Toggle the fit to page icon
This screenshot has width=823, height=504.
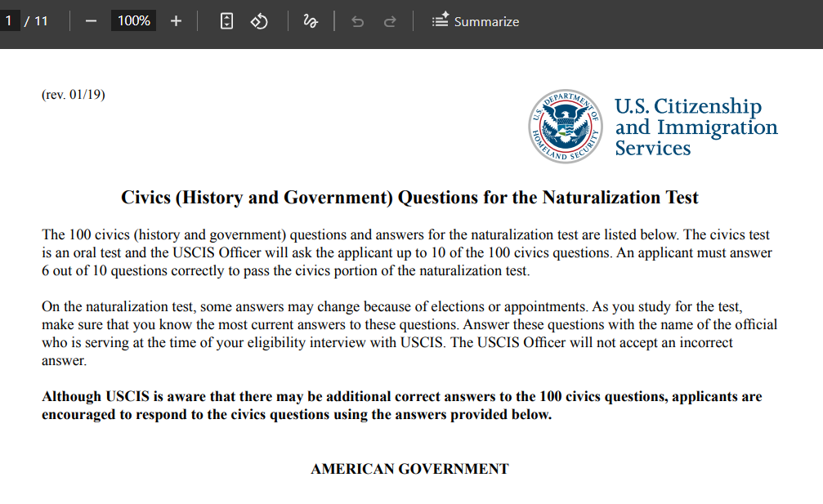(x=226, y=21)
